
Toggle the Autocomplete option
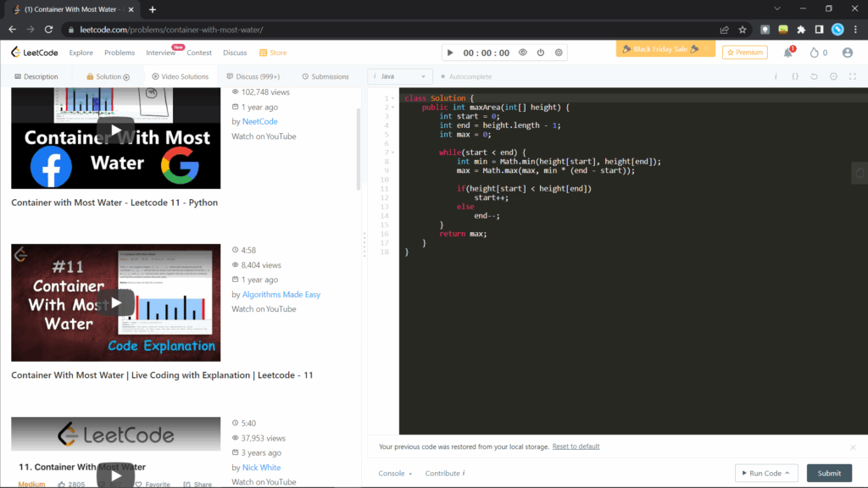pos(466,76)
